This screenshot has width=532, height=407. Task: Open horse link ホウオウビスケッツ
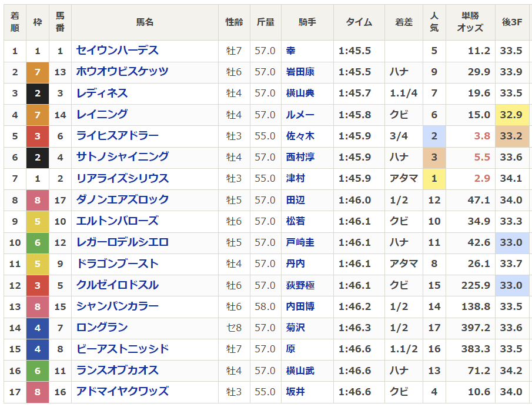tap(122, 72)
